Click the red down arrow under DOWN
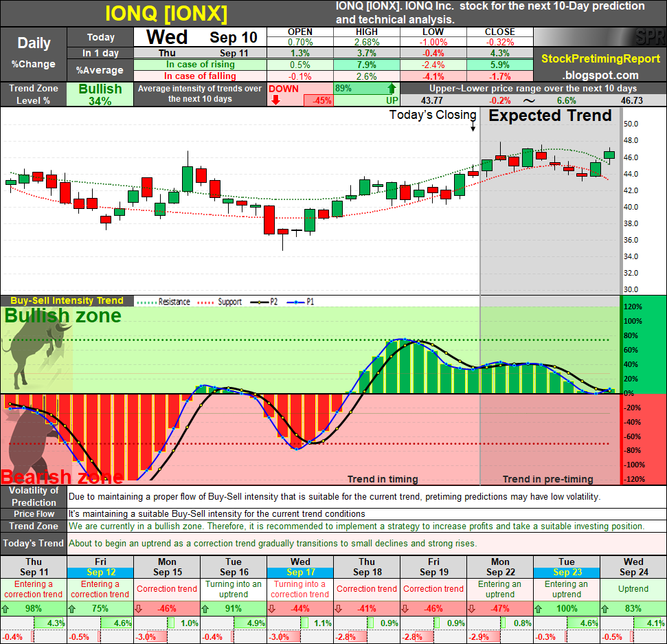667x644 pixels. point(275,100)
